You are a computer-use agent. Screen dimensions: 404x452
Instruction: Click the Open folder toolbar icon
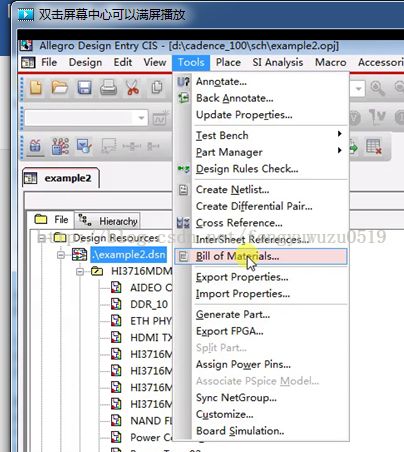click(x=60, y=88)
